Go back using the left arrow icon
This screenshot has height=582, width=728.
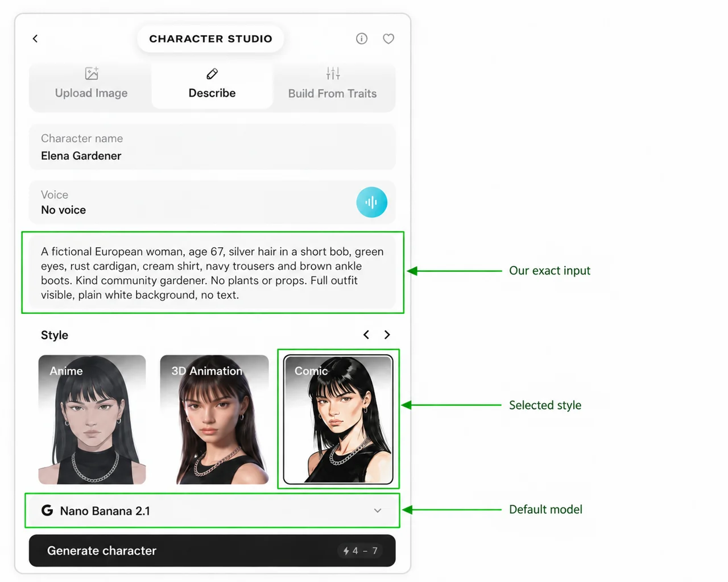pos(35,39)
